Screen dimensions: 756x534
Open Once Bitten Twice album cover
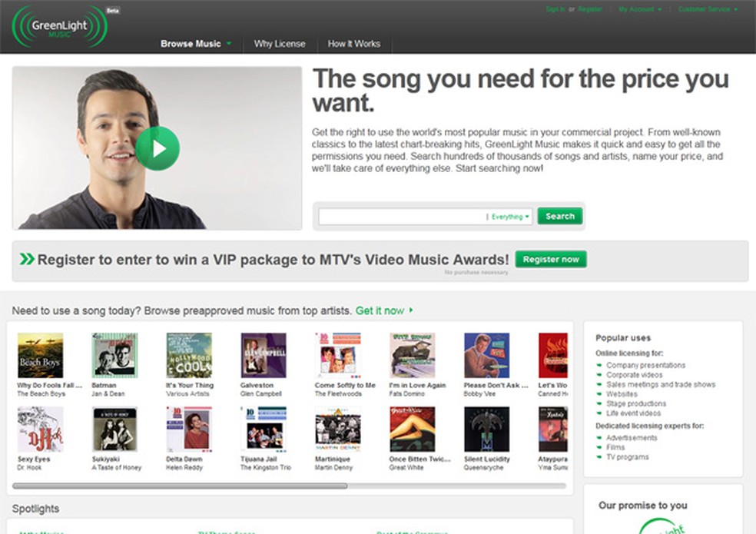coord(413,429)
